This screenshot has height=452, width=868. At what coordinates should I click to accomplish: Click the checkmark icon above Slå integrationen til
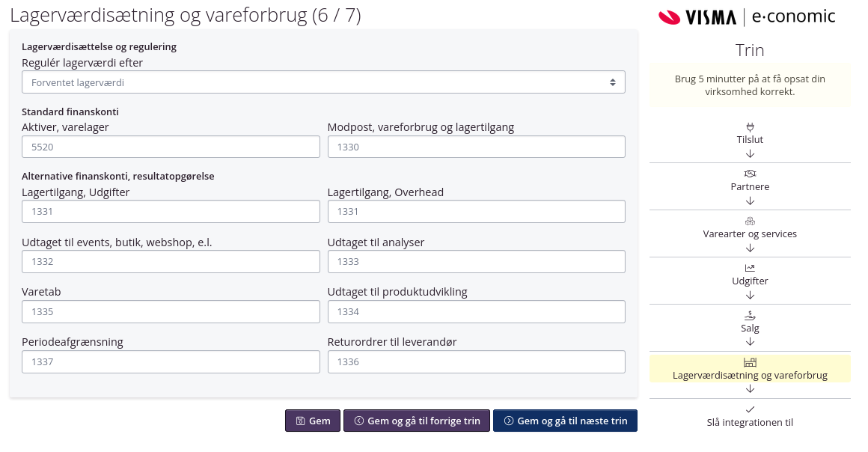click(x=750, y=409)
